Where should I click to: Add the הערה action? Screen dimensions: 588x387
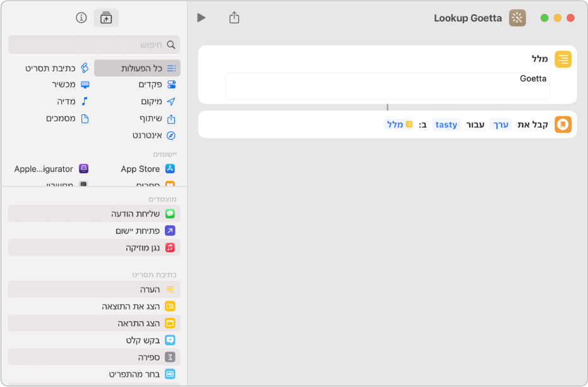pyautogui.click(x=94, y=290)
